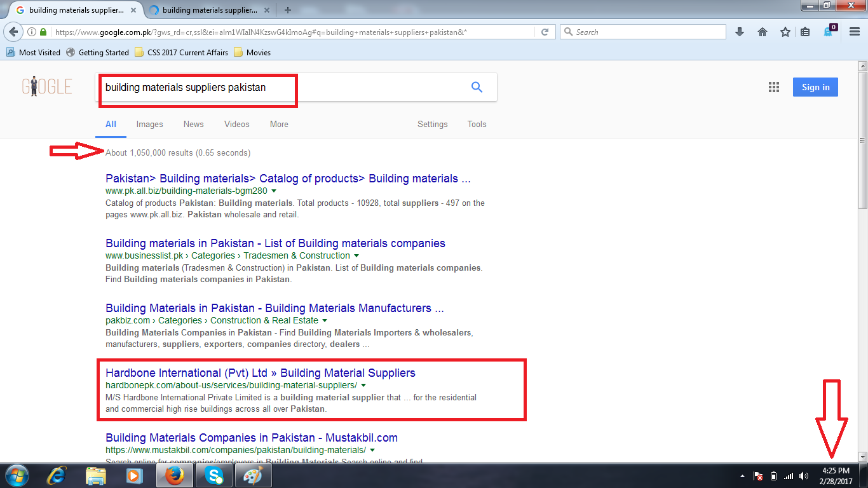Open the More search categories dropdown

coord(279,124)
